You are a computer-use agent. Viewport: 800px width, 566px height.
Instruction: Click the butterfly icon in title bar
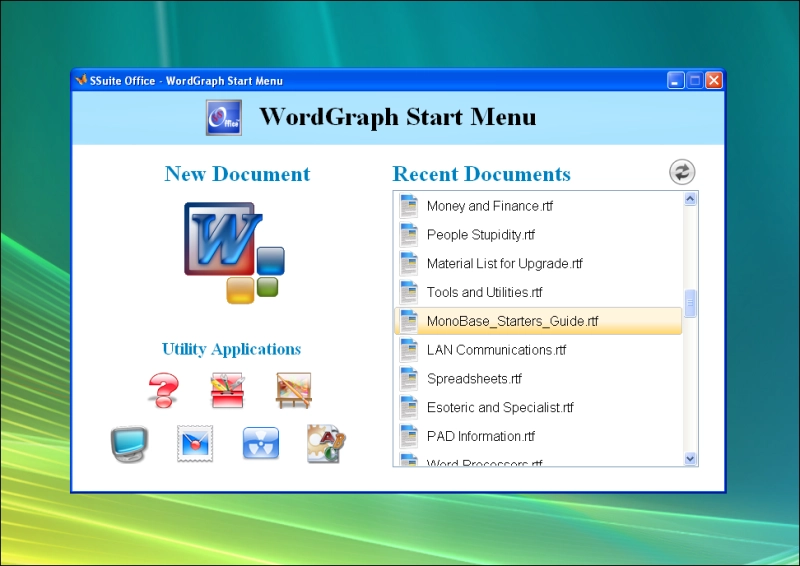(81, 80)
